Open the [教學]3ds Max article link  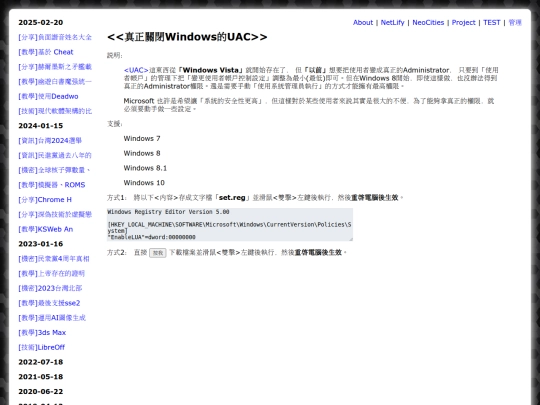pyautogui.click(x=42, y=333)
